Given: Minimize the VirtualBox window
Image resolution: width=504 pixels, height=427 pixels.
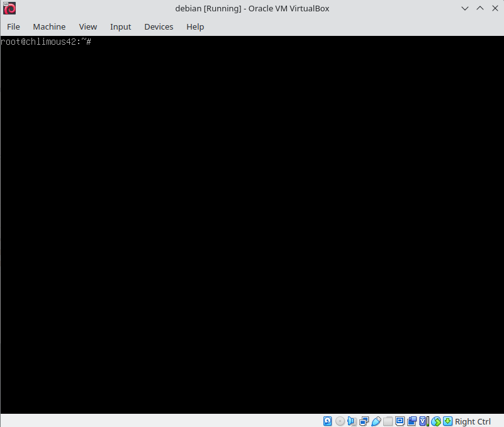Looking at the screenshot, I should [x=465, y=8].
